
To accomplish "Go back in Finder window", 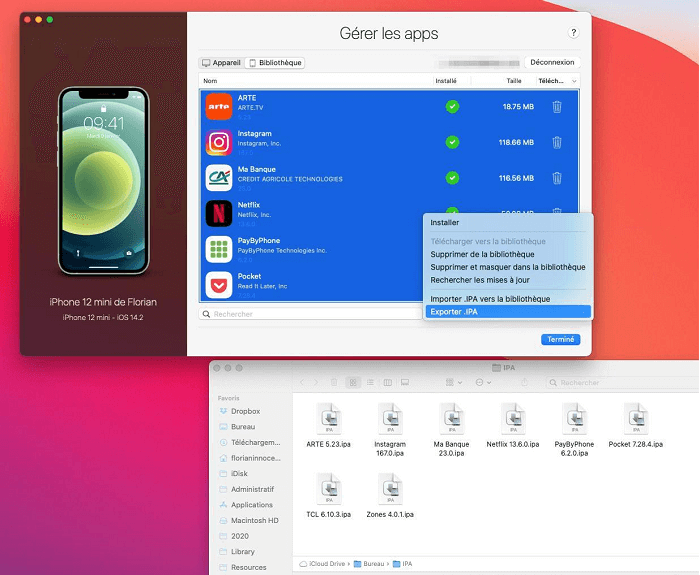I will coord(302,383).
